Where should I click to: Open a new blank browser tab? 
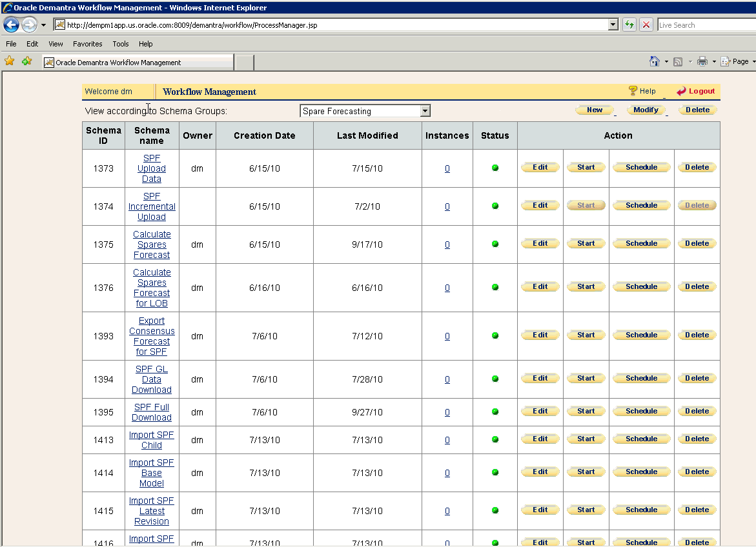[245, 63]
